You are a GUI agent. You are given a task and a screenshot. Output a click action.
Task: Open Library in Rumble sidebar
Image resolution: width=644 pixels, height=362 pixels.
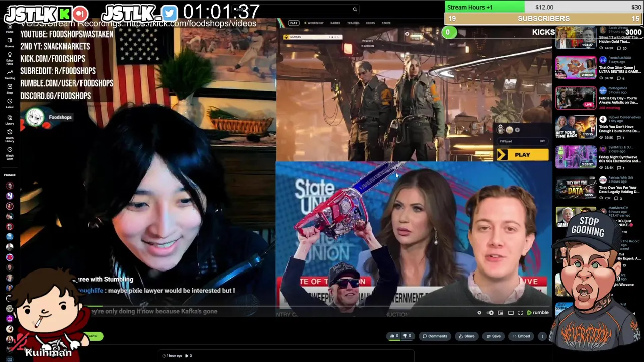(x=10, y=120)
